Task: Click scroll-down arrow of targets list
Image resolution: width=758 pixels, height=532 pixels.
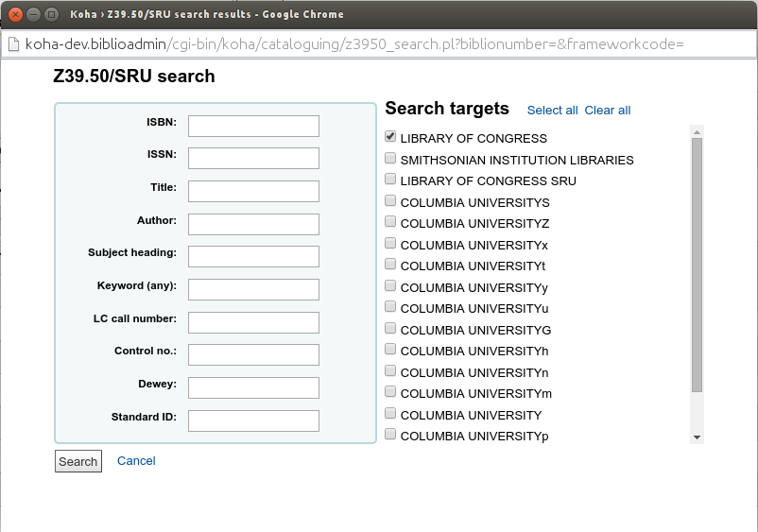Action: [698, 438]
